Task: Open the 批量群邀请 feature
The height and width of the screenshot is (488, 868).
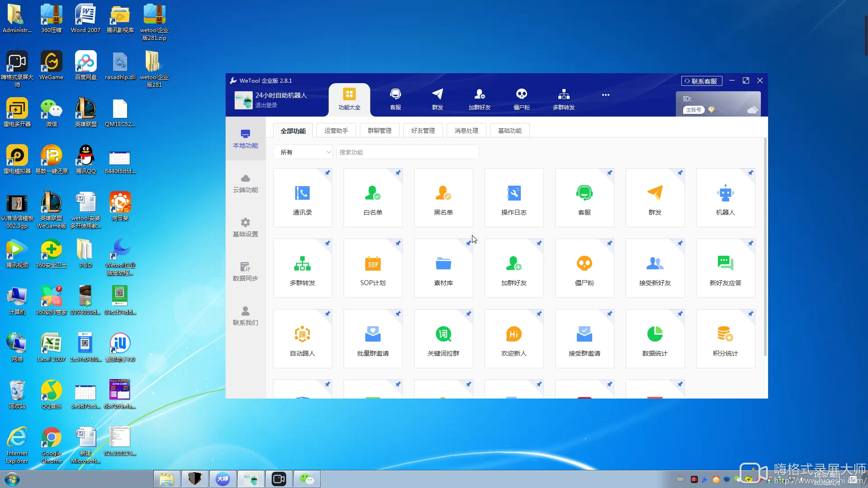Action: [x=373, y=338]
